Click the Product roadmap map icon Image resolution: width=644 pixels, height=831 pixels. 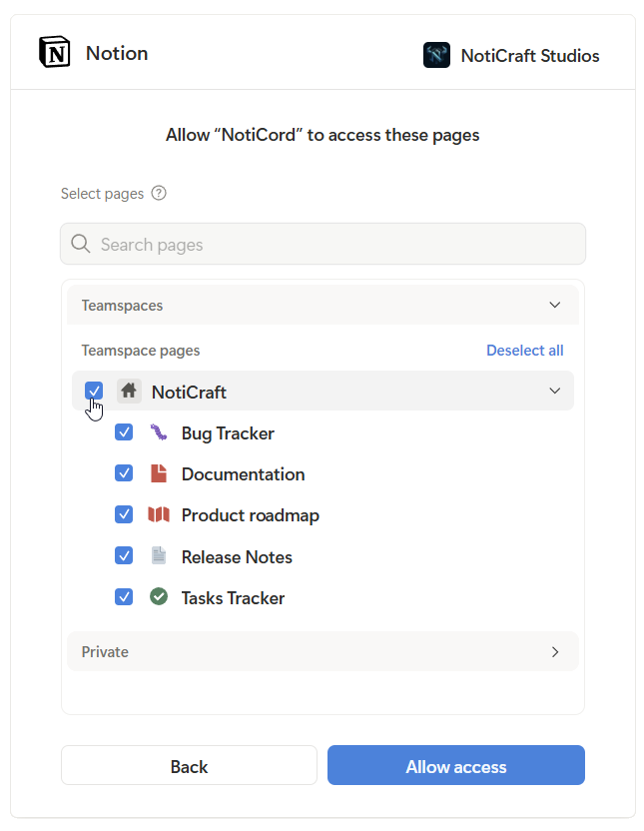159,514
